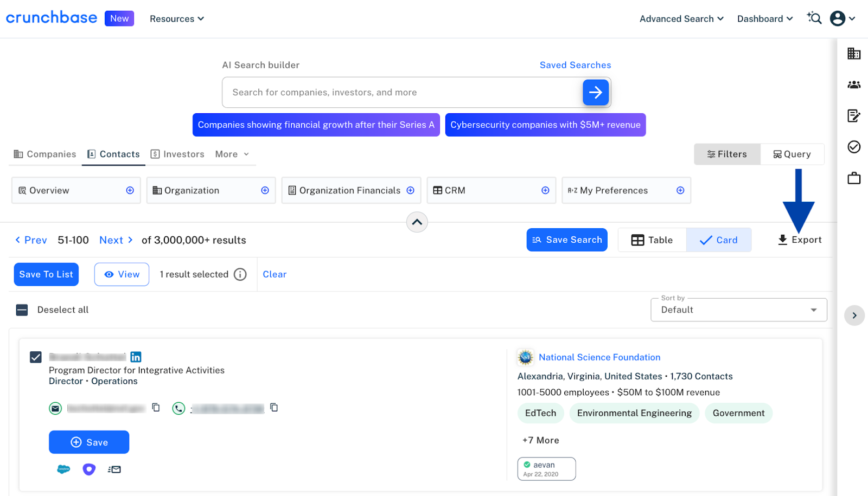
Task: Open the Overview filter group
Action: pyautogui.click(x=76, y=190)
